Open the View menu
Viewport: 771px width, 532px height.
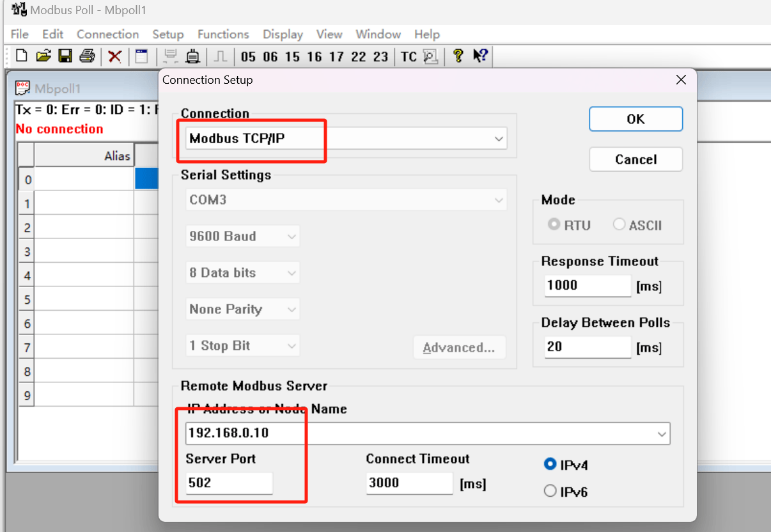click(x=329, y=34)
